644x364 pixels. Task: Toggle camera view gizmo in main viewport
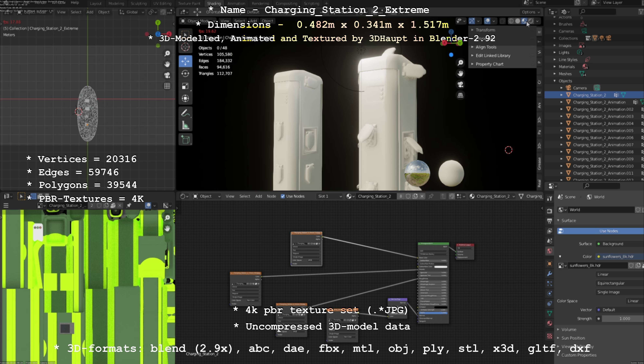tap(460, 84)
